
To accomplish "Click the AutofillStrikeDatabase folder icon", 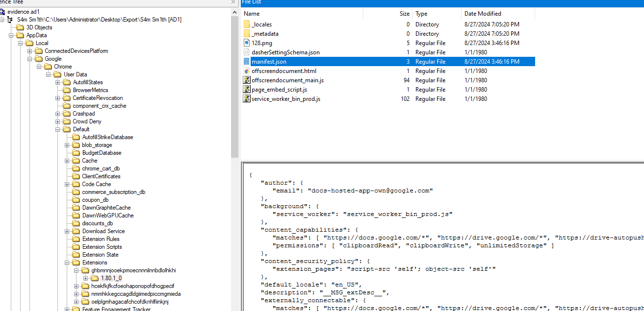I will (x=76, y=137).
